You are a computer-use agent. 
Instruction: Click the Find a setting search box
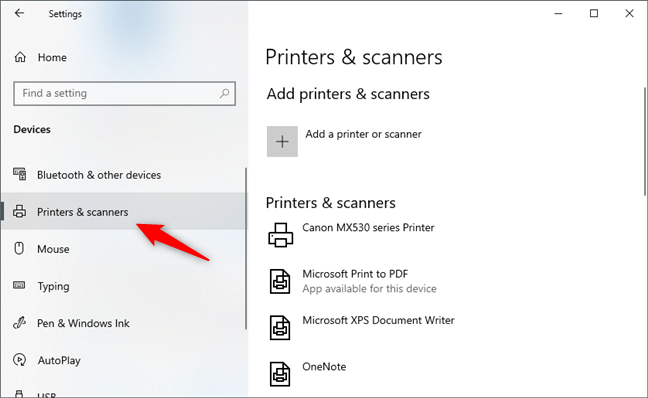[124, 93]
